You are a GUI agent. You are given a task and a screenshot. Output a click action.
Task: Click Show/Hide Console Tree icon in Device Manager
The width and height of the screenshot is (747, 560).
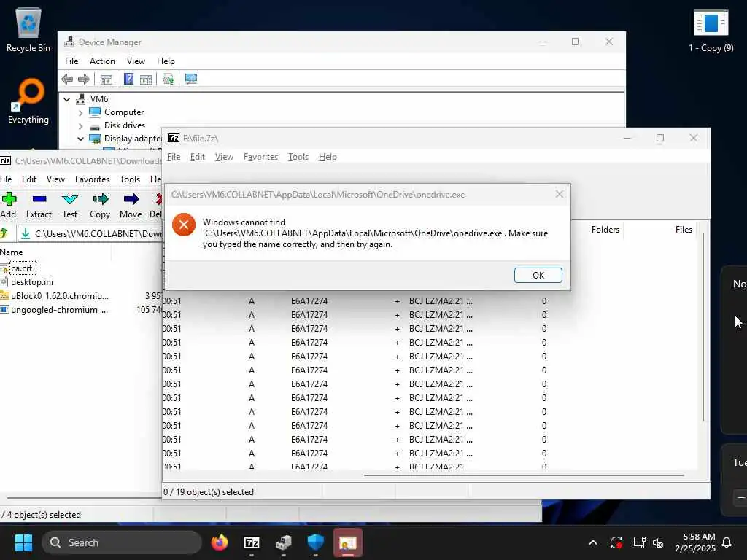pyautogui.click(x=107, y=79)
